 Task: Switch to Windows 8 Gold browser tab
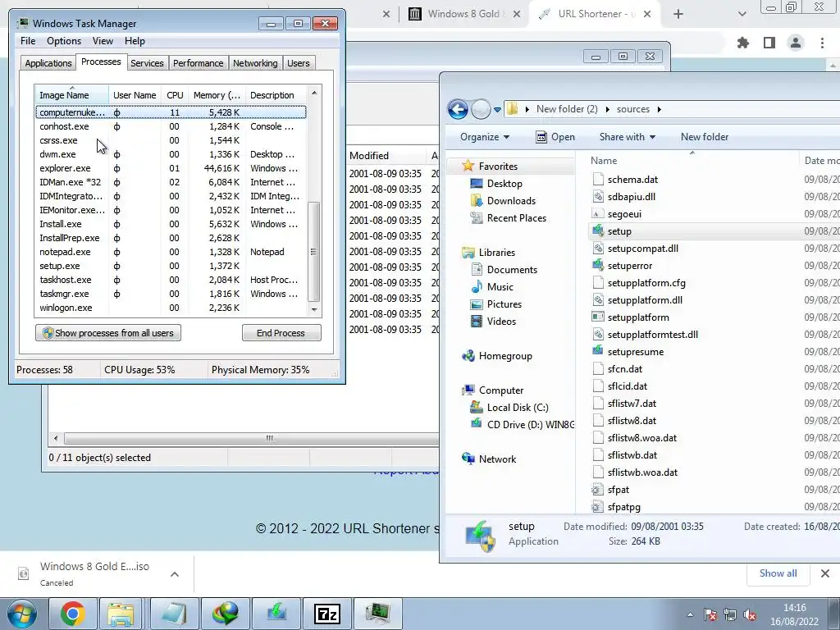coord(464,14)
